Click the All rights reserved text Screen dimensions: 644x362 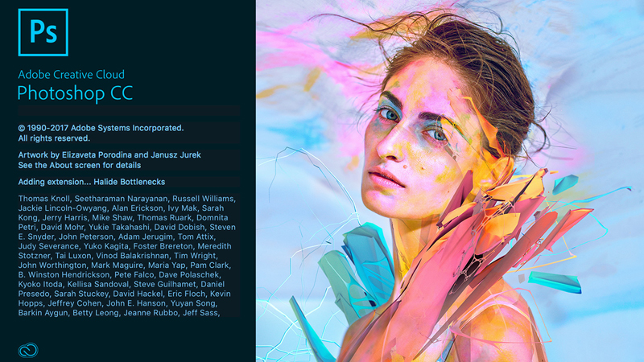(54, 138)
